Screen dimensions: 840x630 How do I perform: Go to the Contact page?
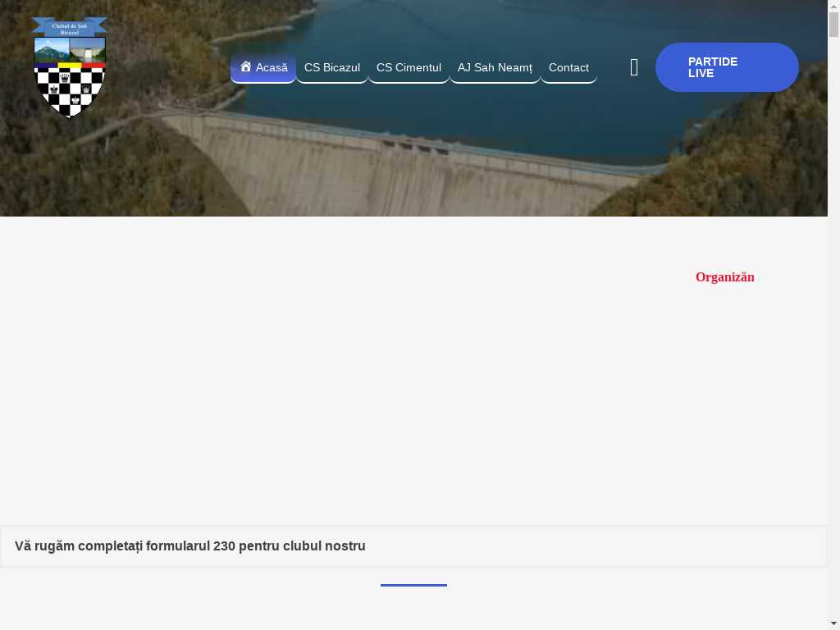(x=568, y=67)
